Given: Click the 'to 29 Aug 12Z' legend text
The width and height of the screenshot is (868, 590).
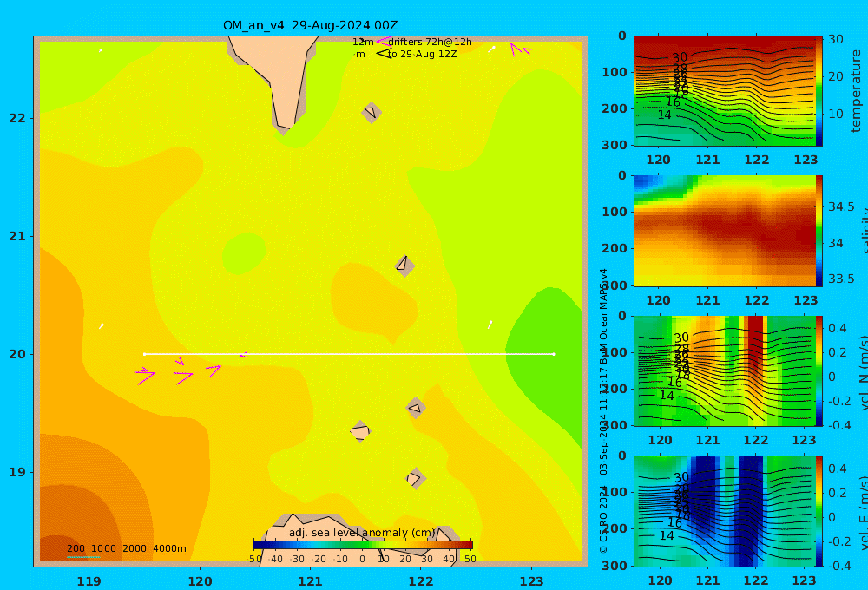Looking at the screenshot, I should coord(422,55).
